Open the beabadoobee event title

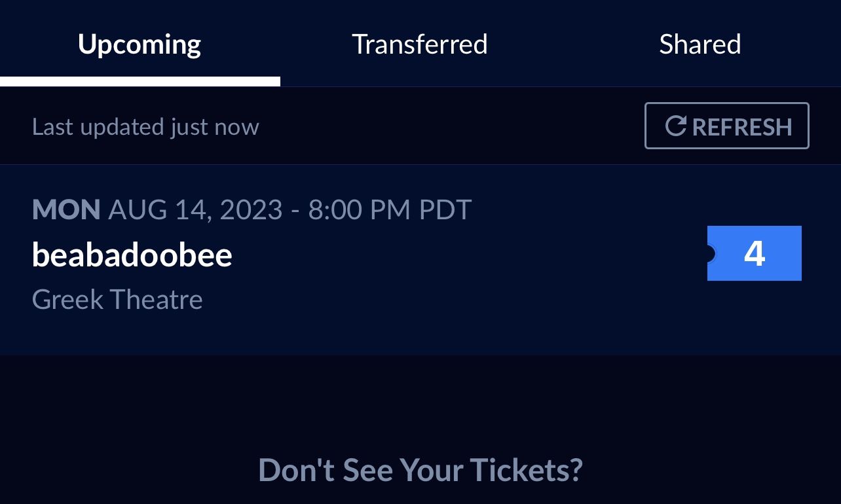(x=132, y=255)
